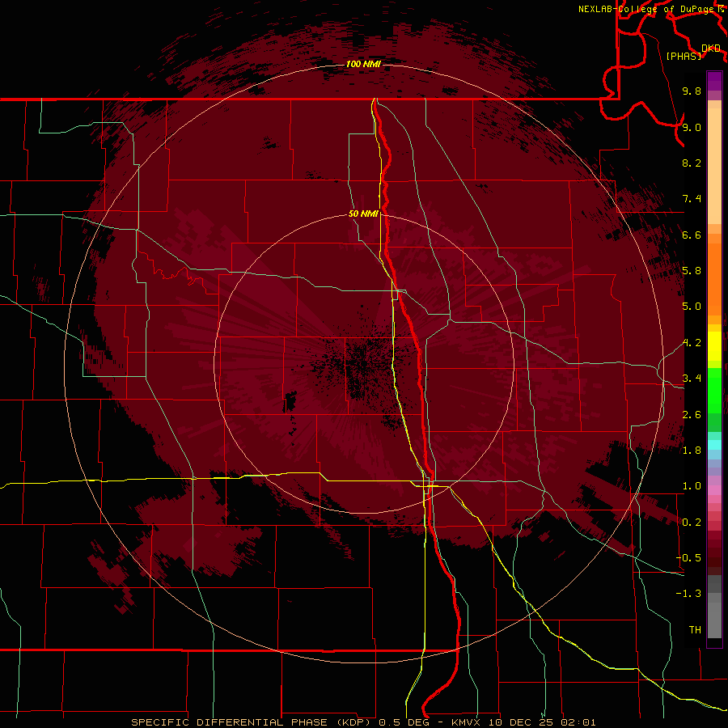
Task: Click the 9.8 value on the color scale
Action: tap(692, 91)
